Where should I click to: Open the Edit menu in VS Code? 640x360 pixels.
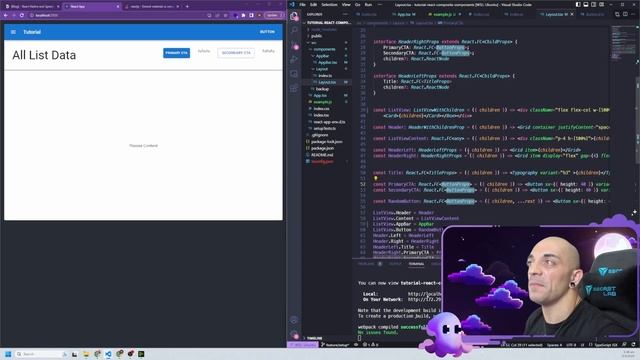pyautogui.click(x=313, y=4)
